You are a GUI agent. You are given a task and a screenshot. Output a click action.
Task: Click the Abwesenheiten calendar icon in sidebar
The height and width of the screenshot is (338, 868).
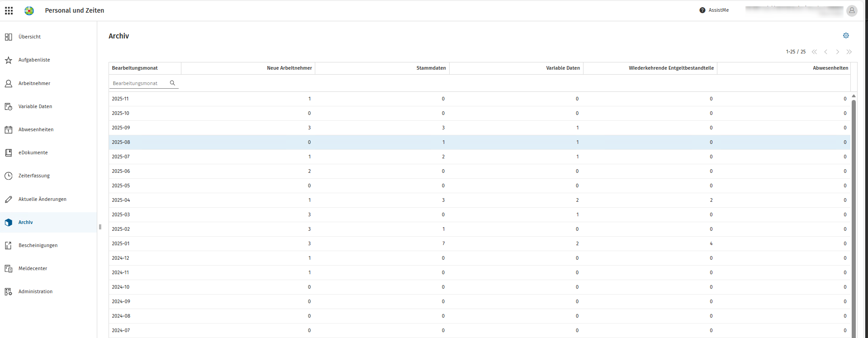[x=9, y=129]
